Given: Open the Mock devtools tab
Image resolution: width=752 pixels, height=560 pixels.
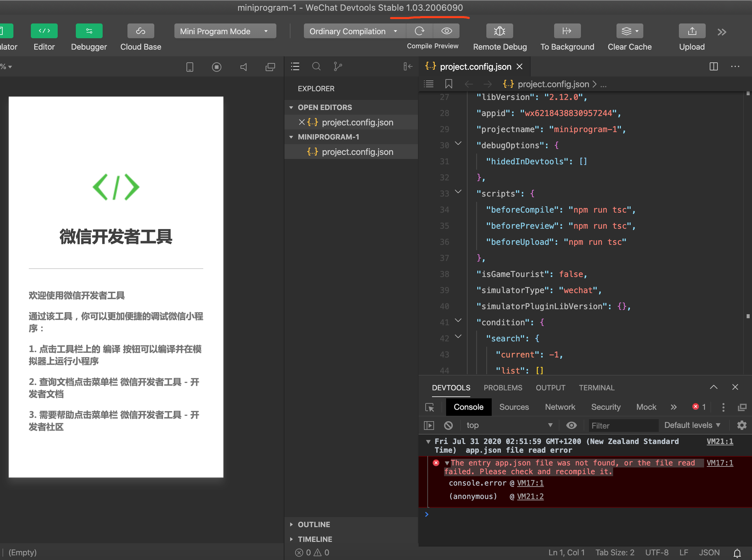Looking at the screenshot, I should (x=646, y=407).
